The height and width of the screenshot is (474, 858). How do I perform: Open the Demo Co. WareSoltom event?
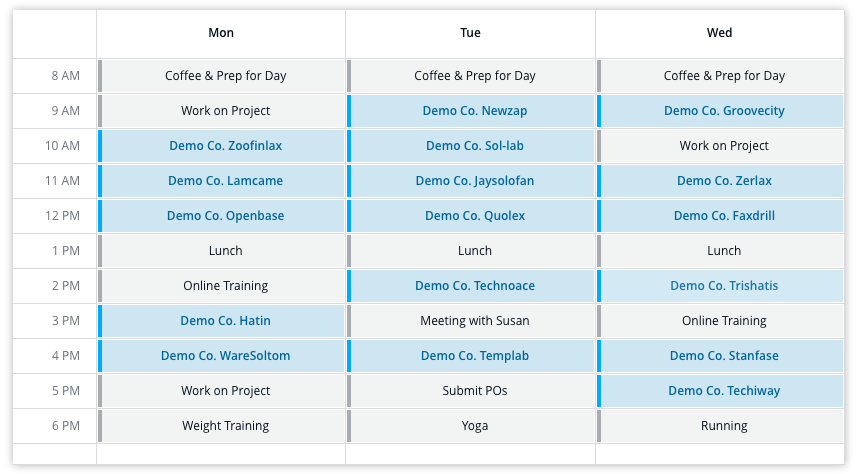(x=225, y=356)
